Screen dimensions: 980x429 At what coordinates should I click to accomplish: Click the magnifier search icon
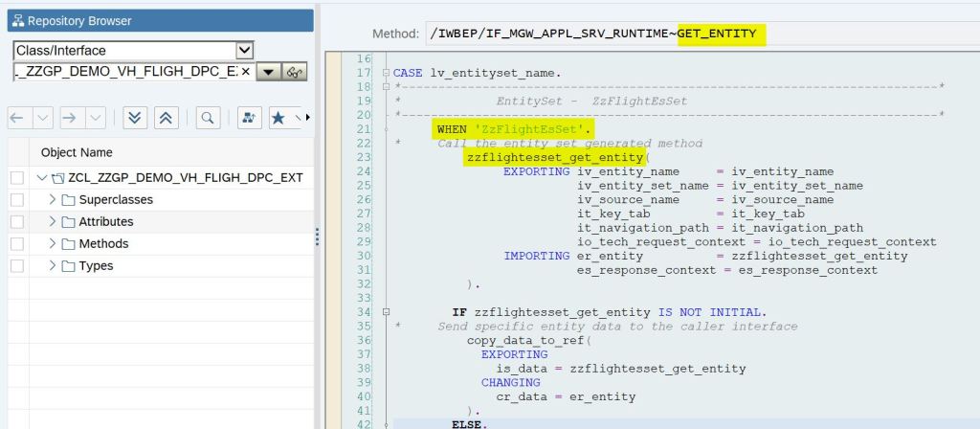(208, 118)
